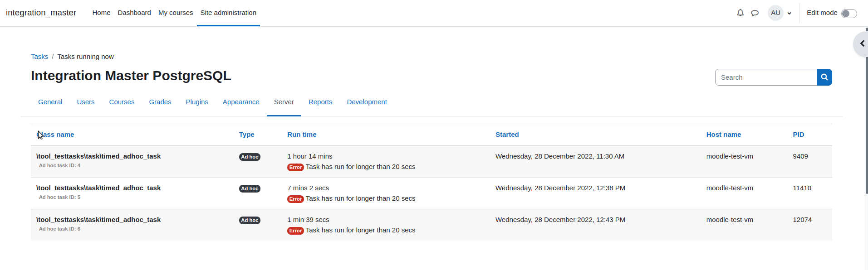Image resolution: width=868 pixels, height=270 pixels.
Task: Switch to the Courses tab
Action: [122, 102]
